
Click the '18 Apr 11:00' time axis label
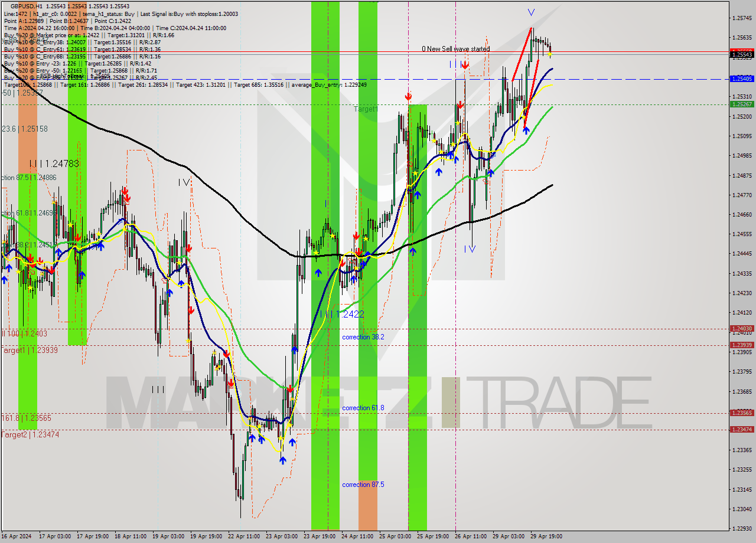[131, 537]
